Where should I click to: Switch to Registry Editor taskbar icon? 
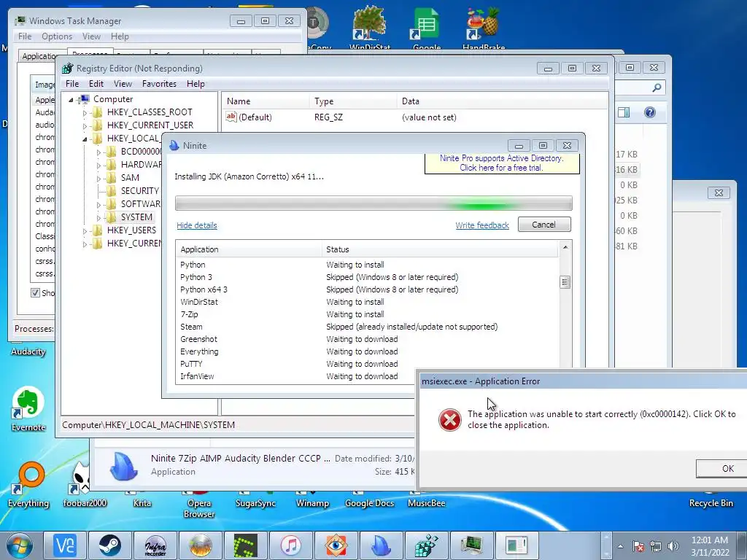click(426, 545)
